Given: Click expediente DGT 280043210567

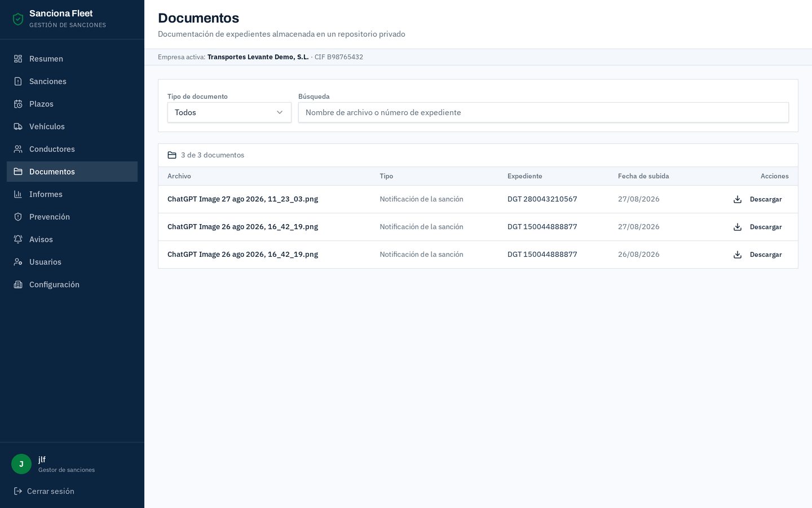Looking at the screenshot, I should tap(542, 199).
